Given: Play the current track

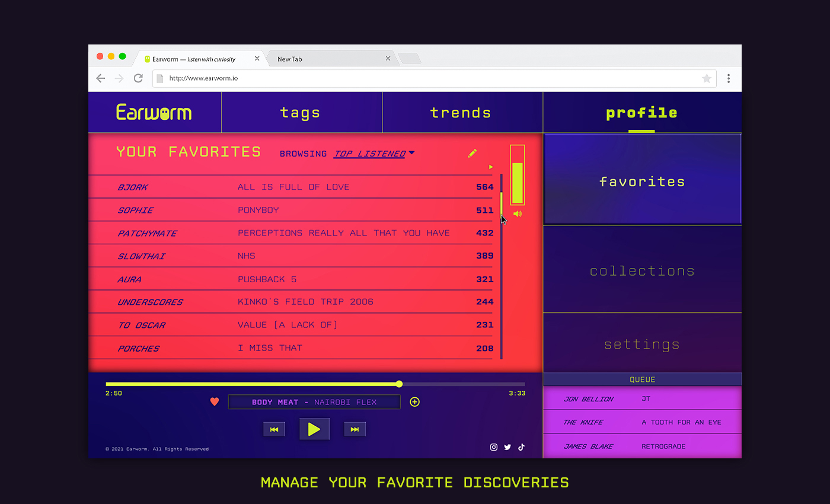Looking at the screenshot, I should [x=314, y=429].
